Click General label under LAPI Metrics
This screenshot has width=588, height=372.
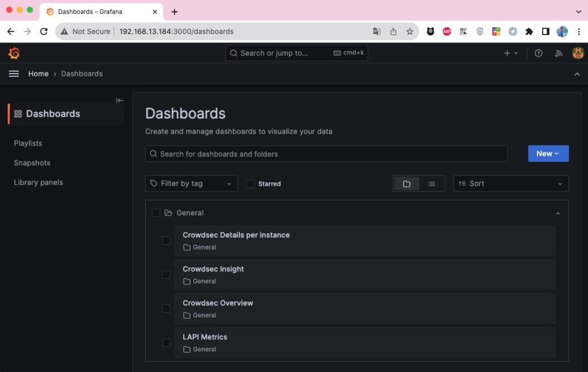(204, 349)
